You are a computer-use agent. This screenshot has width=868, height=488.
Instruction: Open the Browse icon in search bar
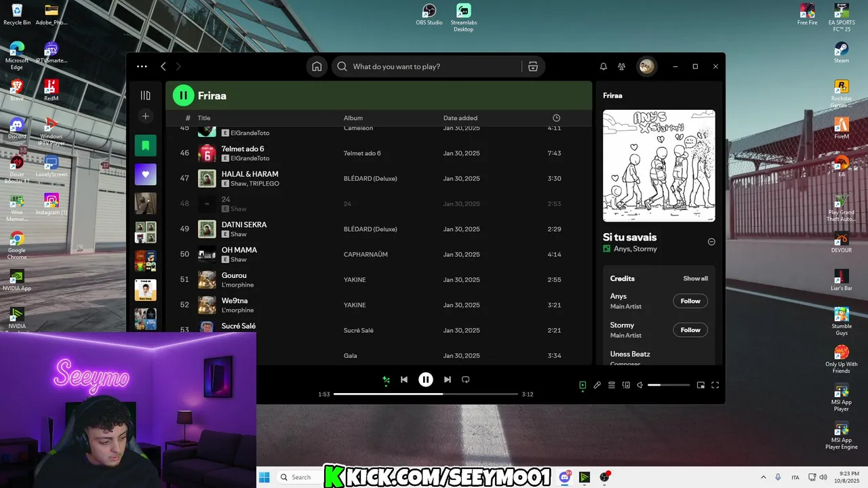pyautogui.click(x=533, y=66)
